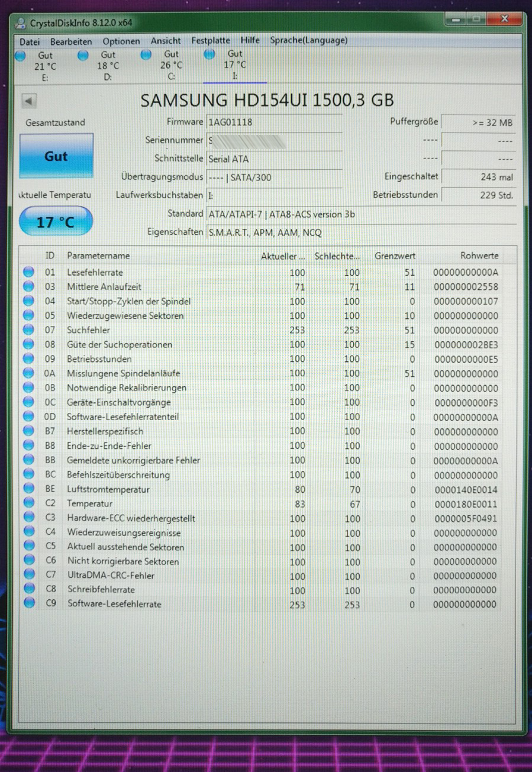Click the Firmware field 1AG01118
532x772 pixels.
click(274, 122)
